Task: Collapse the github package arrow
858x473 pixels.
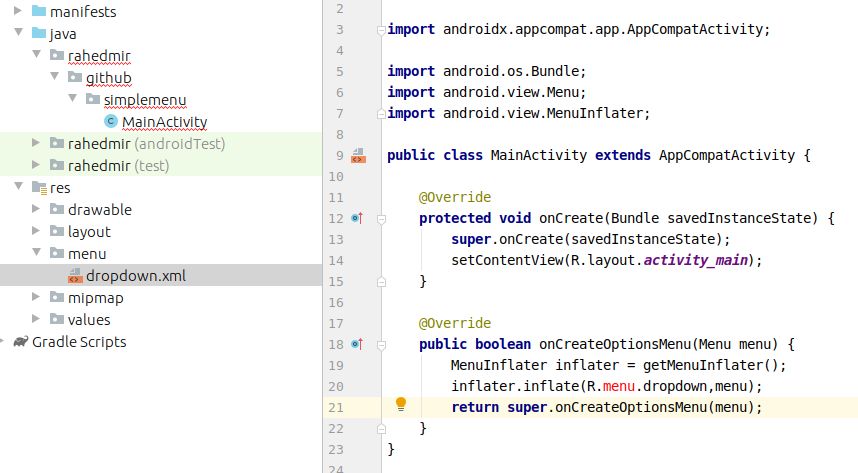Action: coord(54,76)
